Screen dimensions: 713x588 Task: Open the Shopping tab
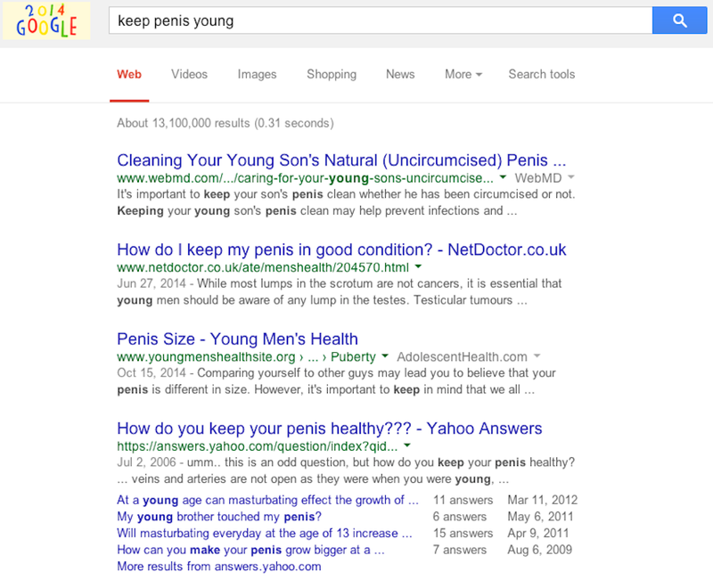(332, 74)
